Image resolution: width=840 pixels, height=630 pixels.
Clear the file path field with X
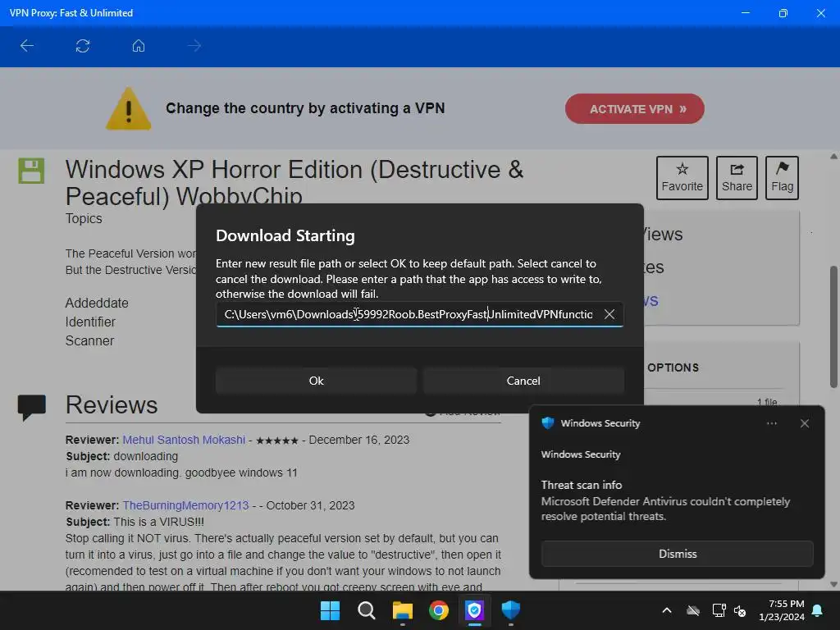(x=609, y=314)
